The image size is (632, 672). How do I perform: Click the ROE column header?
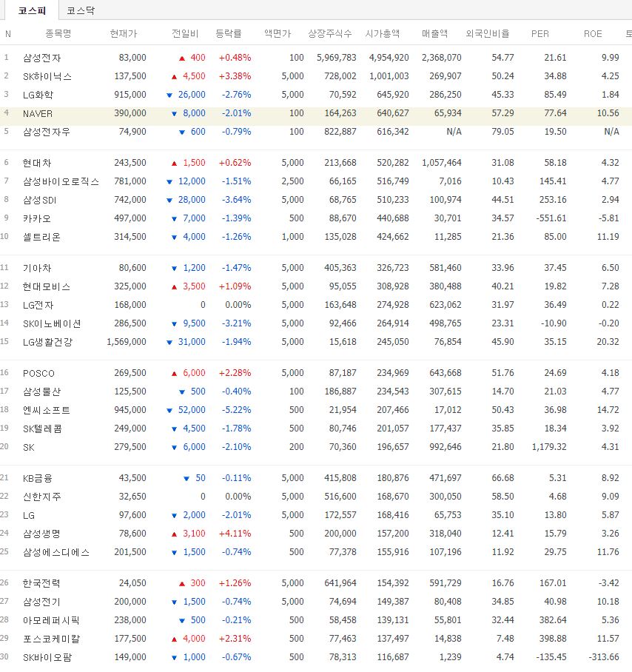[x=593, y=34]
